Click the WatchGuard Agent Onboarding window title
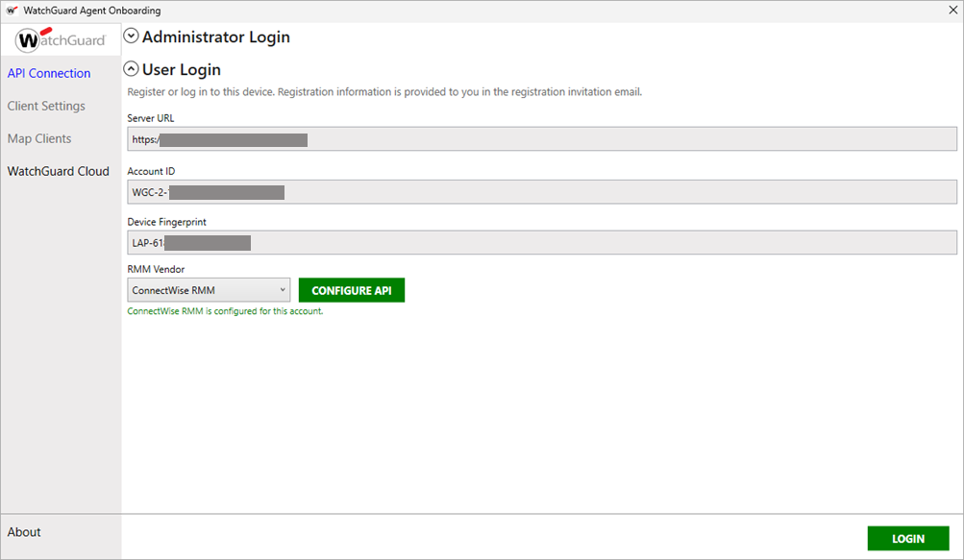Viewport: 964px width, 560px height. [x=92, y=11]
